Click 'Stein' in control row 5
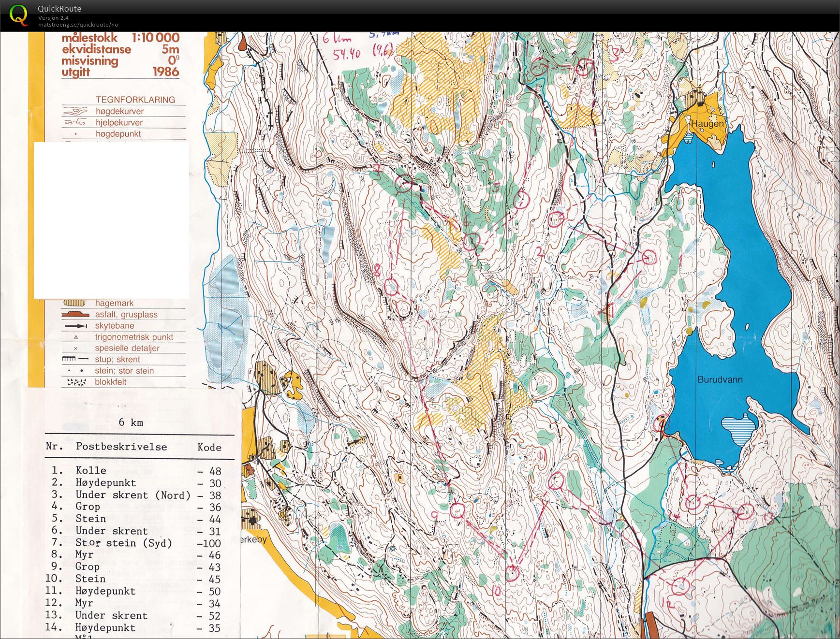The height and width of the screenshot is (639, 840). click(x=90, y=519)
